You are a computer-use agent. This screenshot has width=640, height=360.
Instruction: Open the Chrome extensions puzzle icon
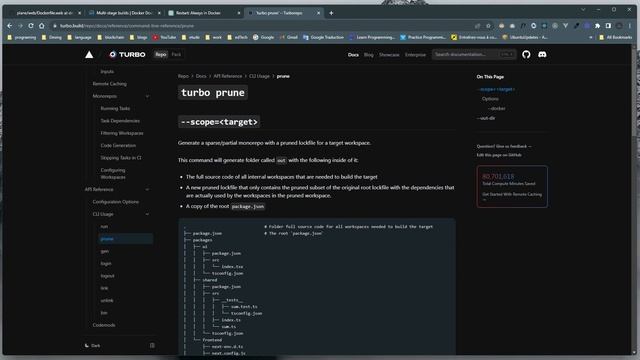click(598, 26)
